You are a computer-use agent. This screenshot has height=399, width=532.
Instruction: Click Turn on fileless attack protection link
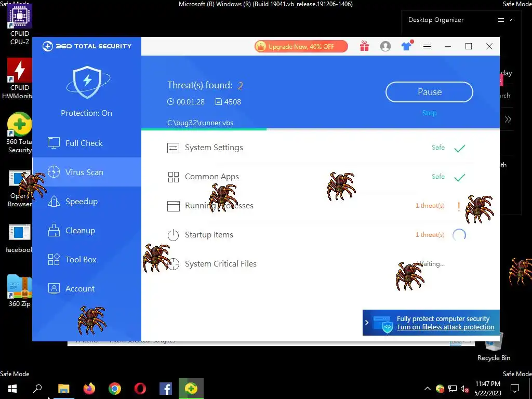pyautogui.click(x=445, y=327)
